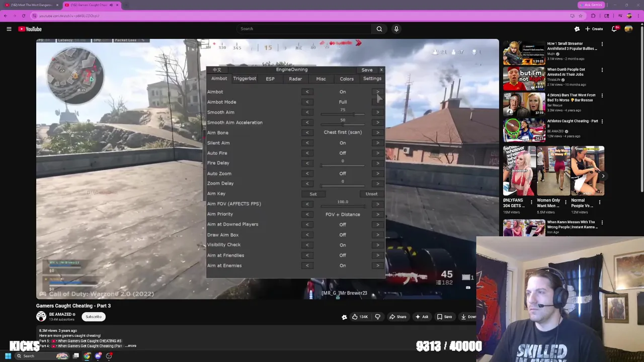Show next Shorts with the arrow

(x=603, y=176)
